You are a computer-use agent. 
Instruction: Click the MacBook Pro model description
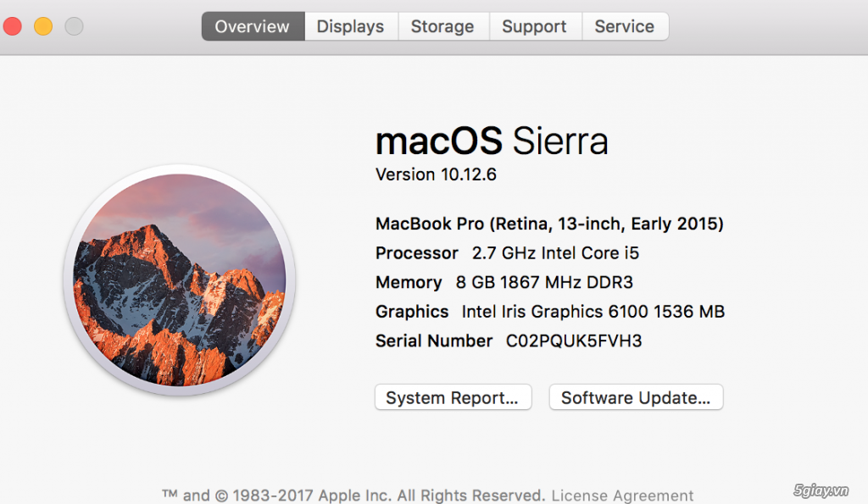coord(549,224)
